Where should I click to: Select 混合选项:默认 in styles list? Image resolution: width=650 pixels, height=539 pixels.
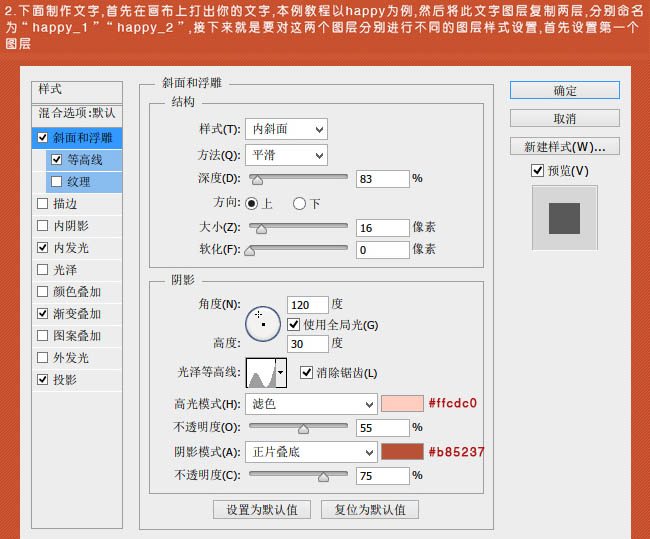tap(77, 115)
